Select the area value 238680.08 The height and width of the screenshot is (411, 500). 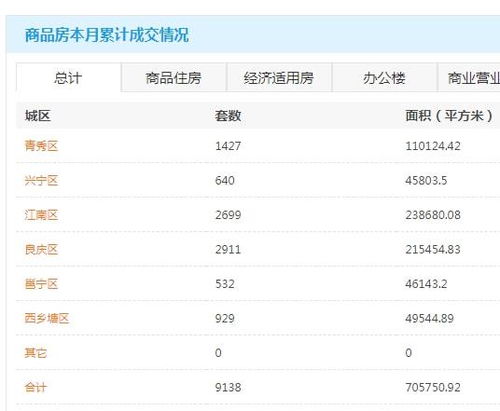pos(433,215)
